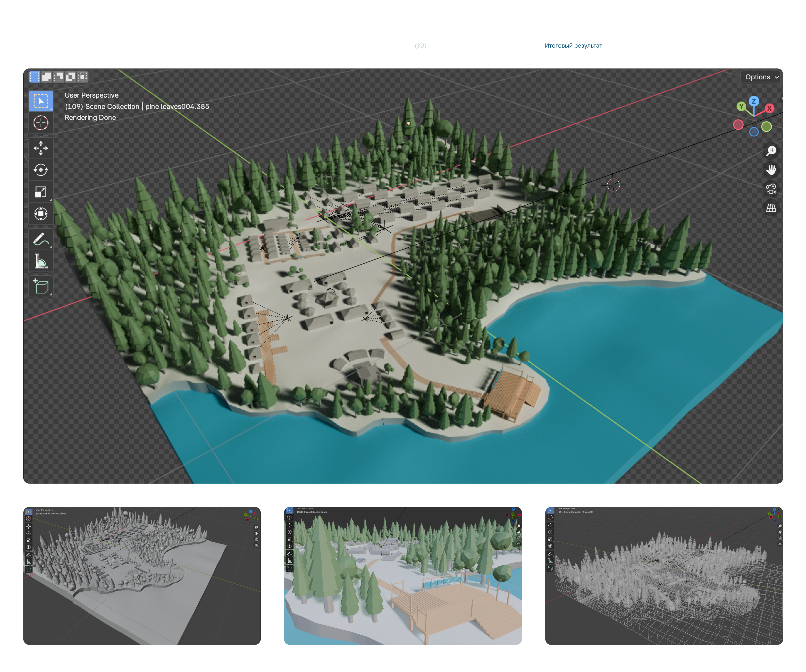Viewport: 806px width, 672px height.
Task: Select the Select Box tool
Action: (x=41, y=101)
